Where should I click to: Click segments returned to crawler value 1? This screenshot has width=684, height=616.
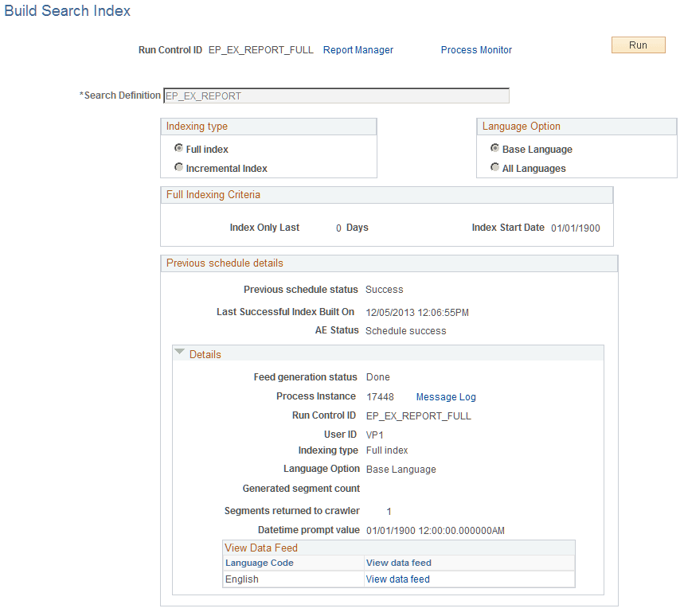[x=389, y=510]
